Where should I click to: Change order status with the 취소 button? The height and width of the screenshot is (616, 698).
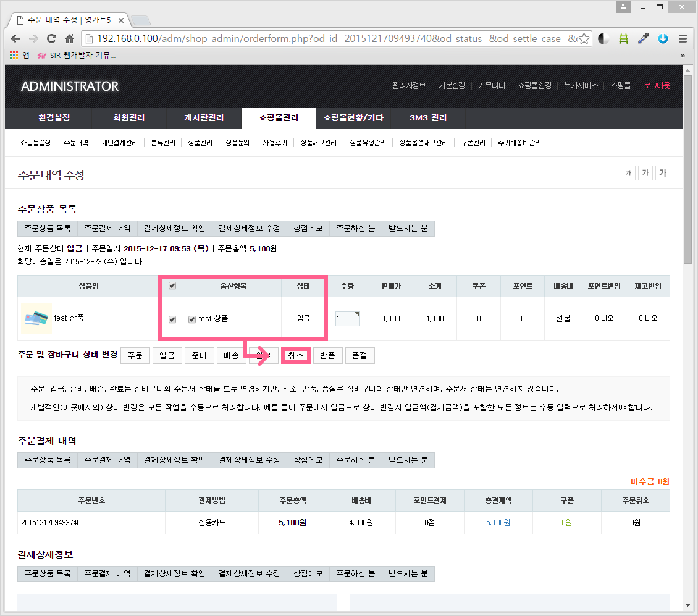[x=296, y=355]
